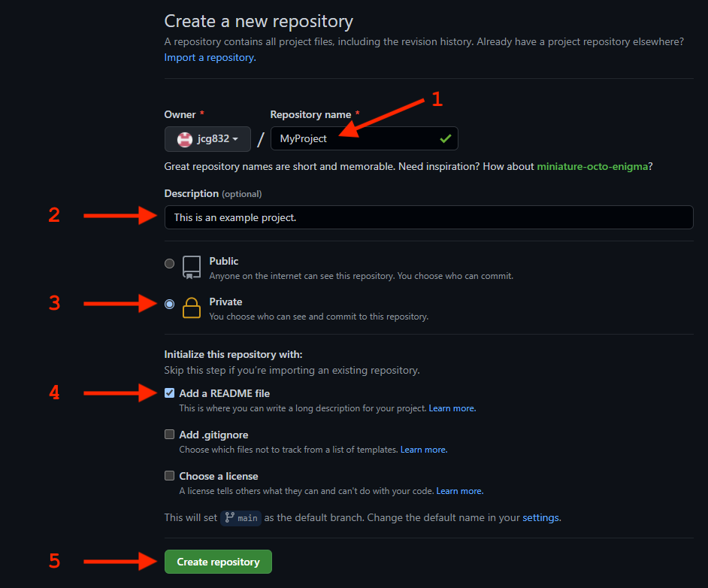Select the Private visibility radio button
708x588 pixels.
click(x=169, y=304)
